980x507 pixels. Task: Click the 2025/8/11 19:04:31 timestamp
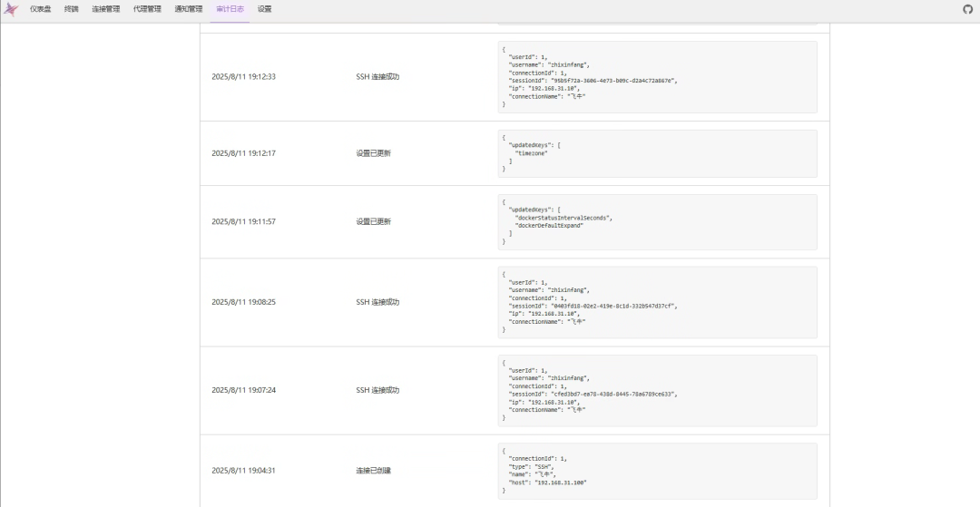pyautogui.click(x=243, y=471)
